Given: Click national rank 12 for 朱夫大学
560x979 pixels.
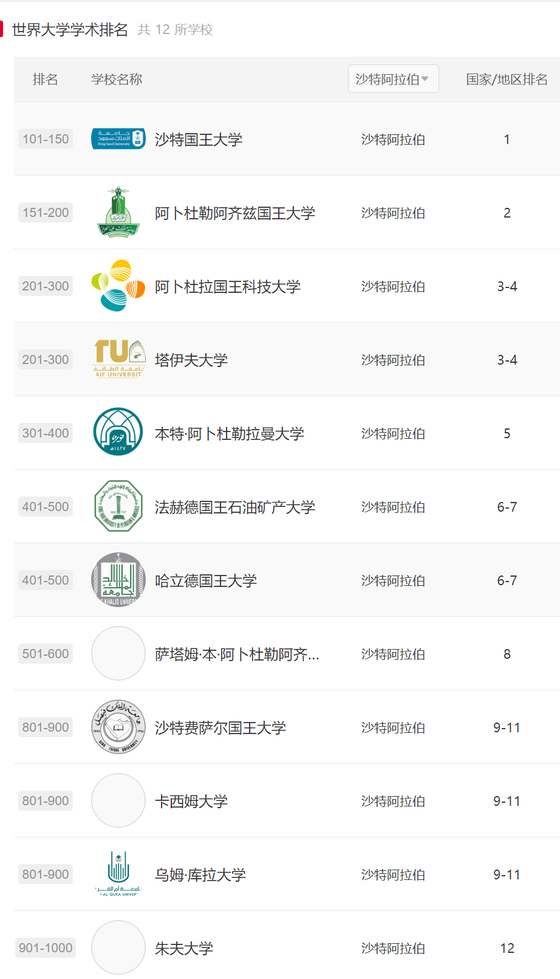Looking at the screenshot, I should pyautogui.click(x=507, y=948).
